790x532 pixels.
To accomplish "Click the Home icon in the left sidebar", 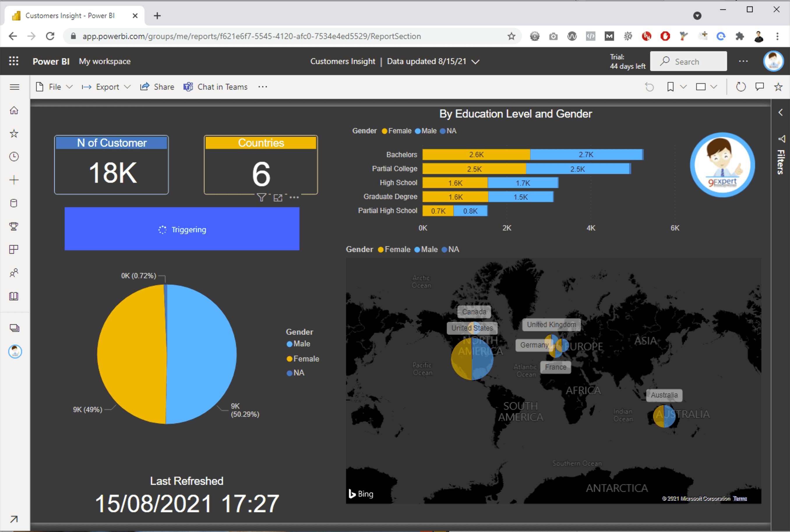I will pyautogui.click(x=14, y=110).
